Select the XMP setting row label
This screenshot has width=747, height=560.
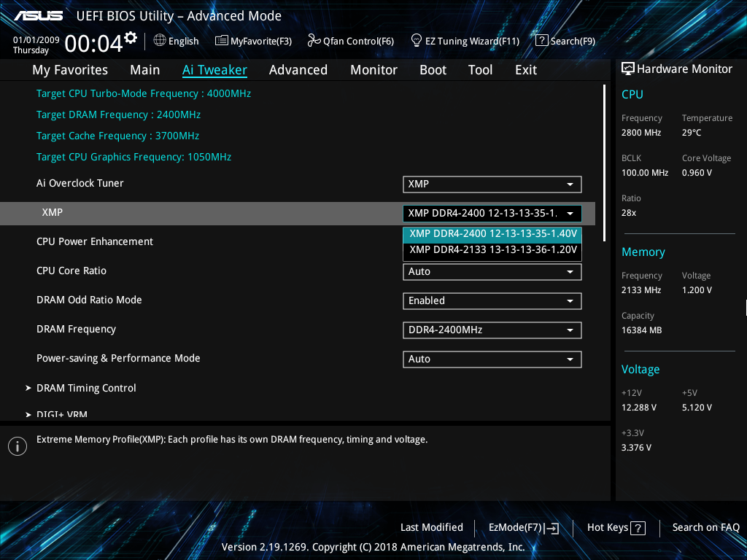tap(52, 212)
